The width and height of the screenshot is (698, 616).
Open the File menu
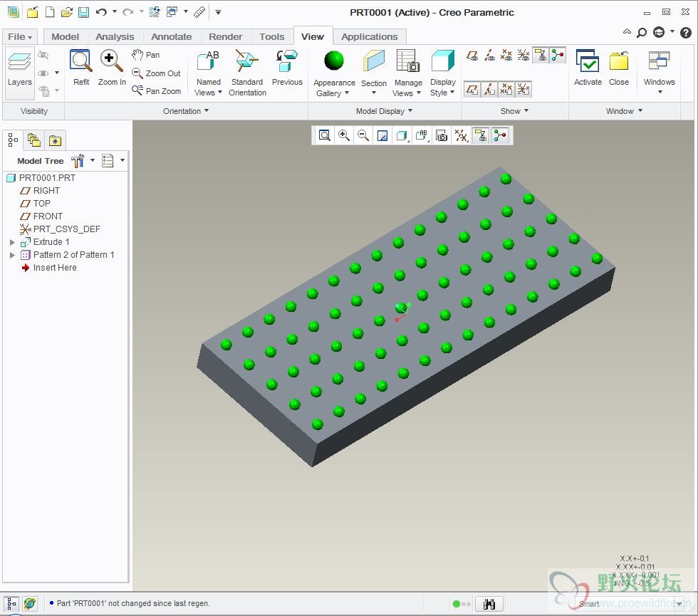tap(20, 36)
